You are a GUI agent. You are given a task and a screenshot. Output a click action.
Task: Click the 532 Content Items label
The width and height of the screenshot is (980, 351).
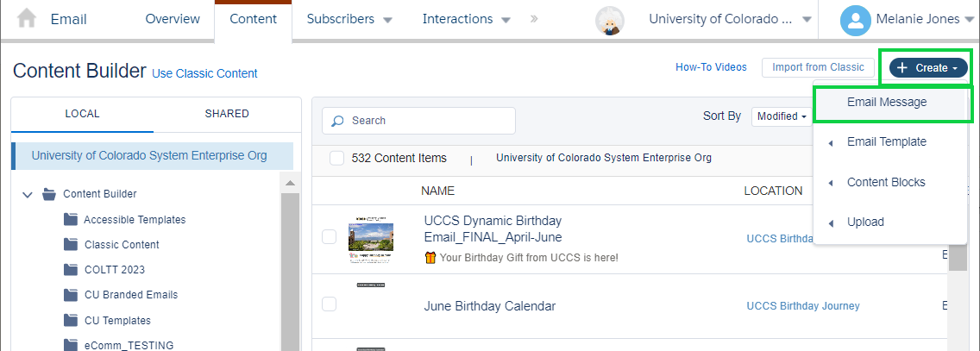(399, 158)
